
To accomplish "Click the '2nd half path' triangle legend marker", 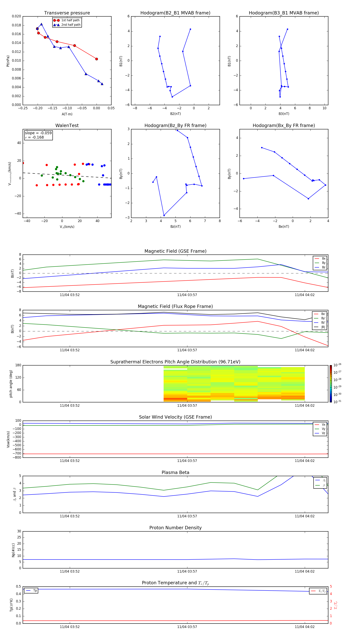I will pyautogui.click(x=57, y=25).
